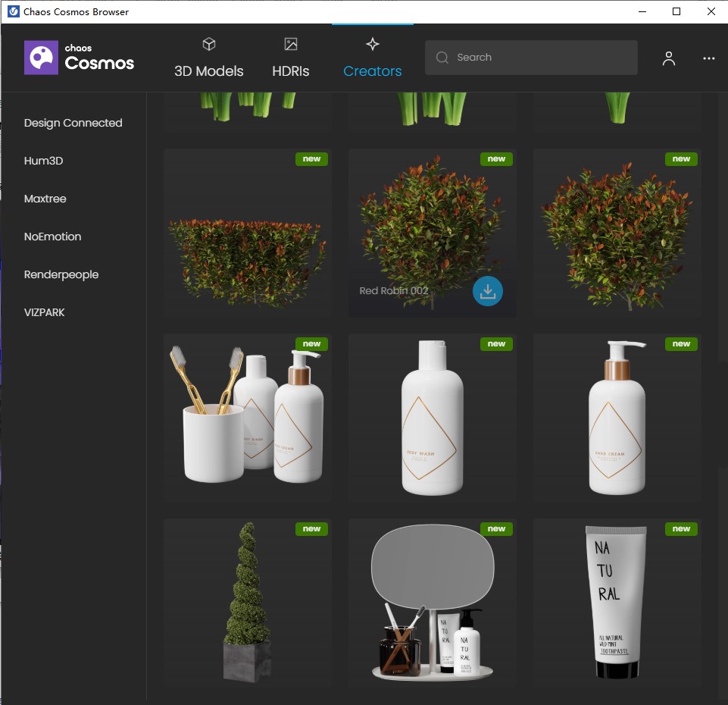The height and width of the screenshot is (705, 728).
Task: Select the red robin hedge thumbnail
Action: click(x=248, y=233)
